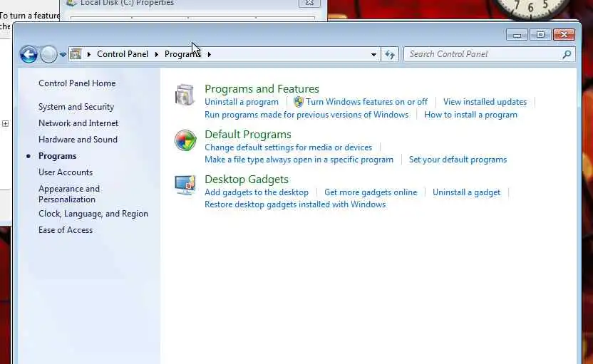
Task: Open Control Panel Home
Action: coord(77,83)
